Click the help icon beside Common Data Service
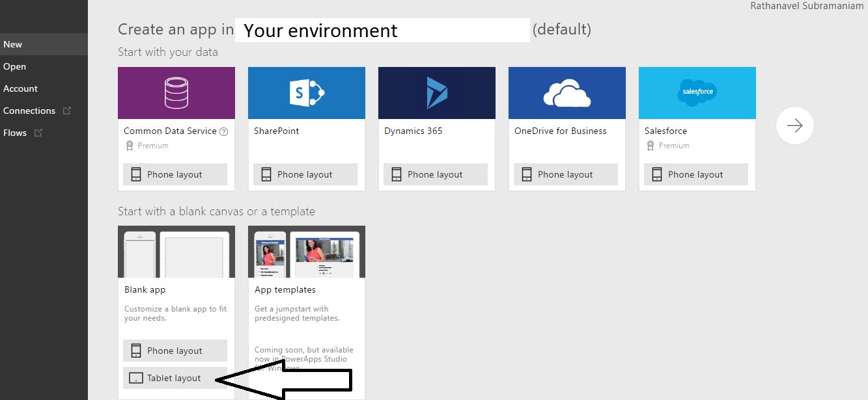 224,131
